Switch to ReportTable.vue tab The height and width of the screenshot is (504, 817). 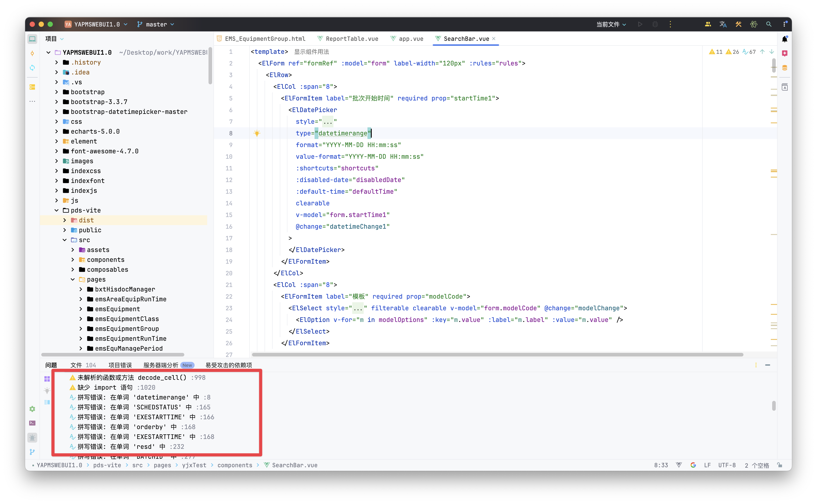point(348,39)
